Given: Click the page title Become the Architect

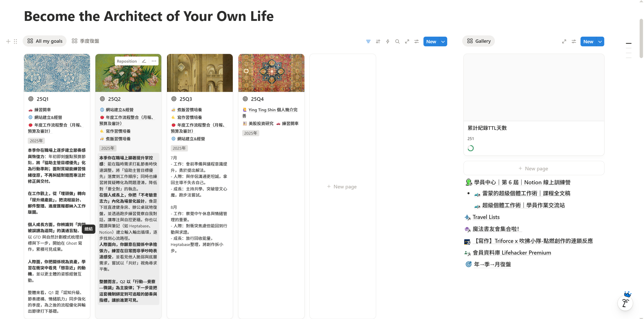Looking at the screenshot, I should 149,16.
